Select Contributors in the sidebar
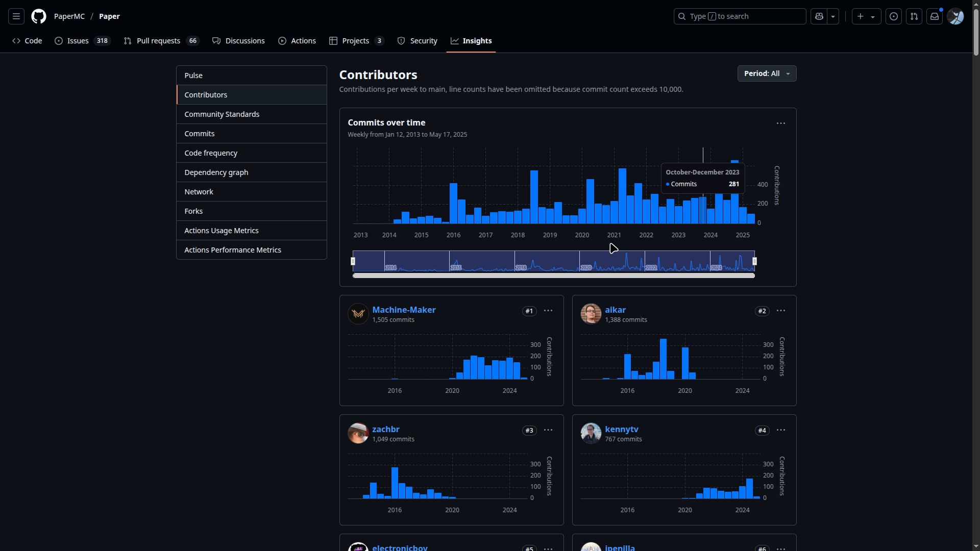 [x=252, y=95]
